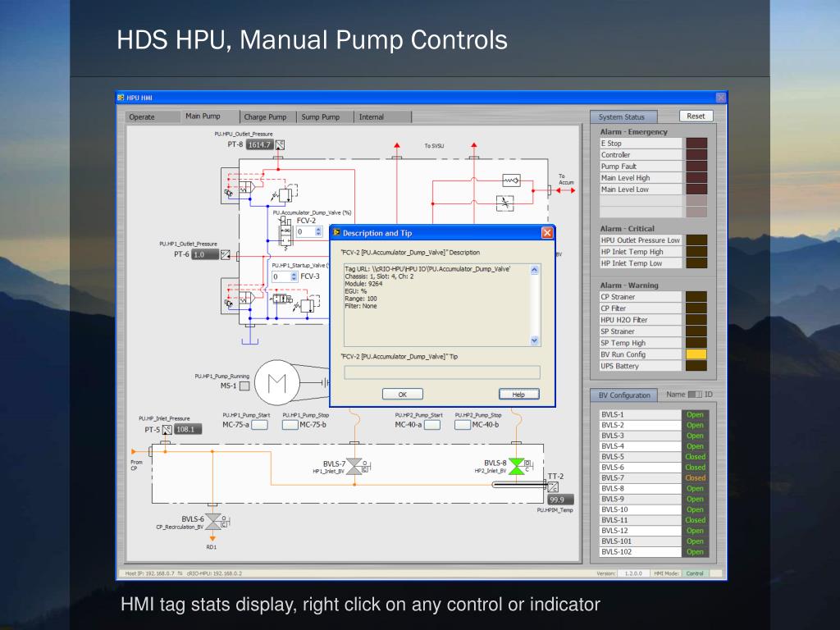Click the orange BVLS-7 Closed status
The height and width of the screenshot is (630, 840).
pyautogui.click(x=696, y=478)
